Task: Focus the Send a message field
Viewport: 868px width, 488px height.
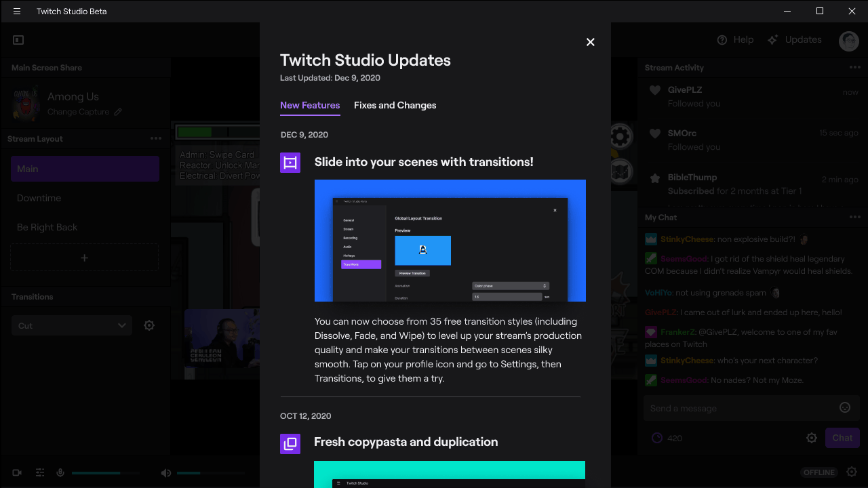Action: (751, 408)
